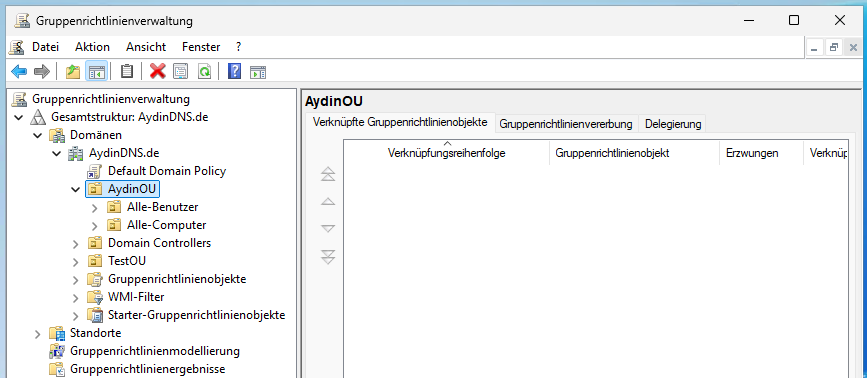Expand the Gruppenrichtlinienobjekte container

76,280
